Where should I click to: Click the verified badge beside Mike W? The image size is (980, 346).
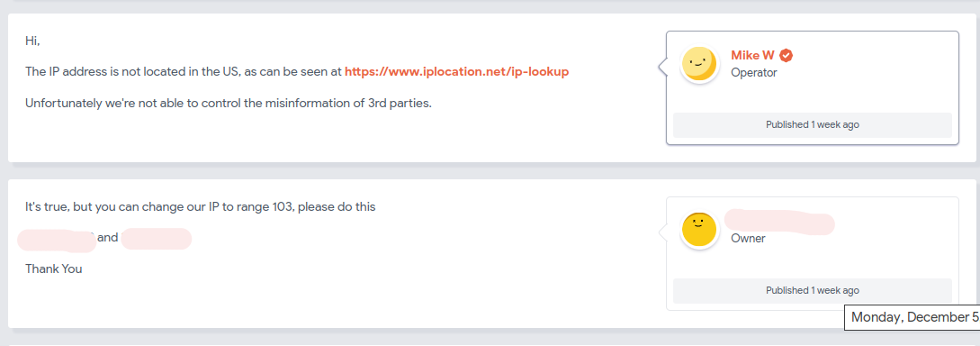point(787,55)
